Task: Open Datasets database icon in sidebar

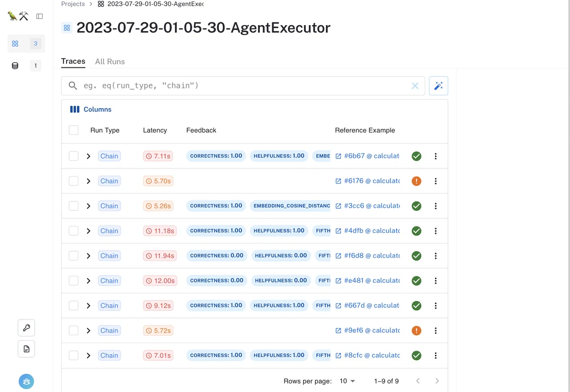Action: coord(15,65)
